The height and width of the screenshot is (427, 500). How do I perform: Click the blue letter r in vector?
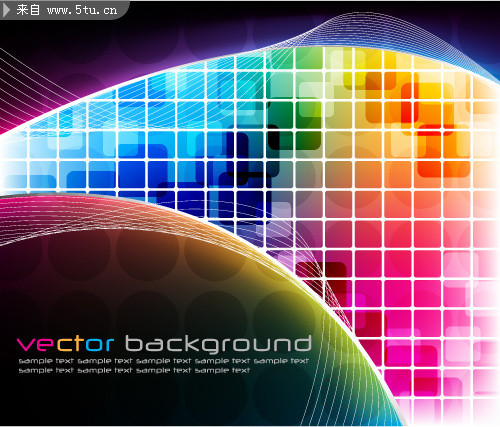pos(108,345)
